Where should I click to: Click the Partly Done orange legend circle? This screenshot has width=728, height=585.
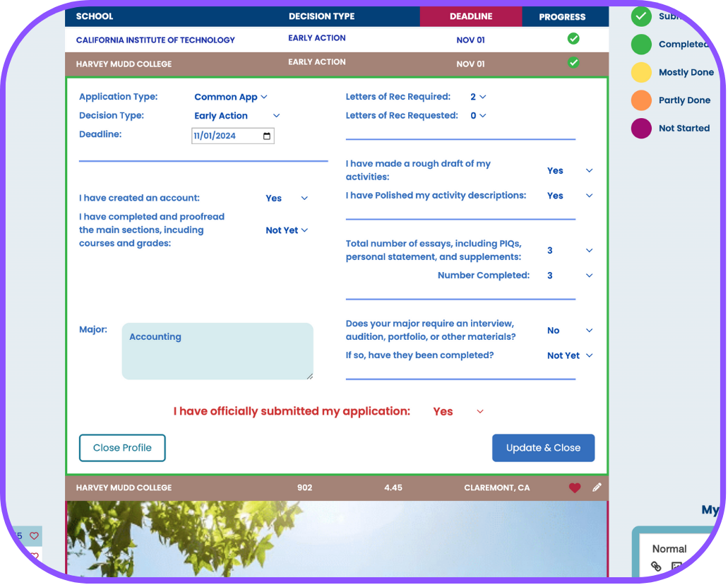point(641,100)
